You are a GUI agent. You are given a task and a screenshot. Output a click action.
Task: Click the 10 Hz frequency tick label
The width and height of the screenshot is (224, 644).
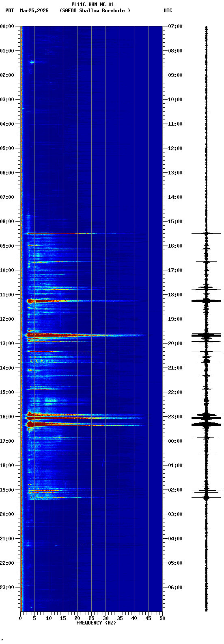(x=49, y=618)
